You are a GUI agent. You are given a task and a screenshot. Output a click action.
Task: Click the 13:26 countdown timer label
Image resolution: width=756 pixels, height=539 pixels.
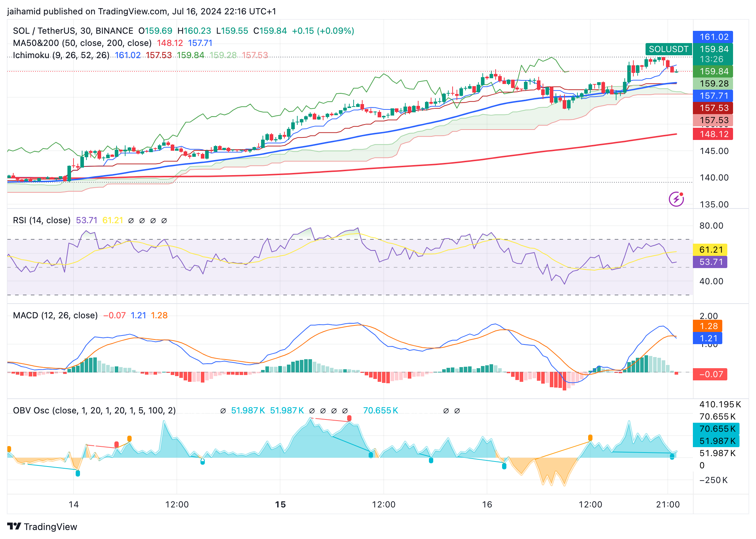[x=712, y=59]
